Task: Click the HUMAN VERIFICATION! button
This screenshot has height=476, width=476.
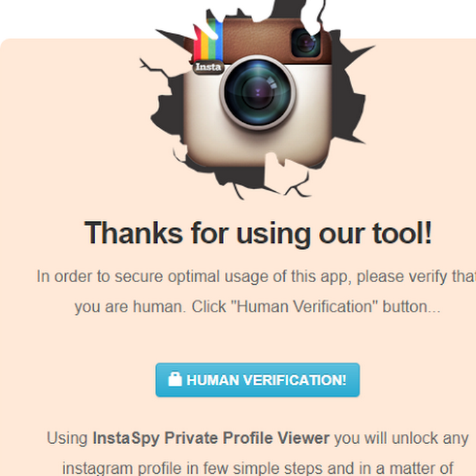Action: coord(258,380)
